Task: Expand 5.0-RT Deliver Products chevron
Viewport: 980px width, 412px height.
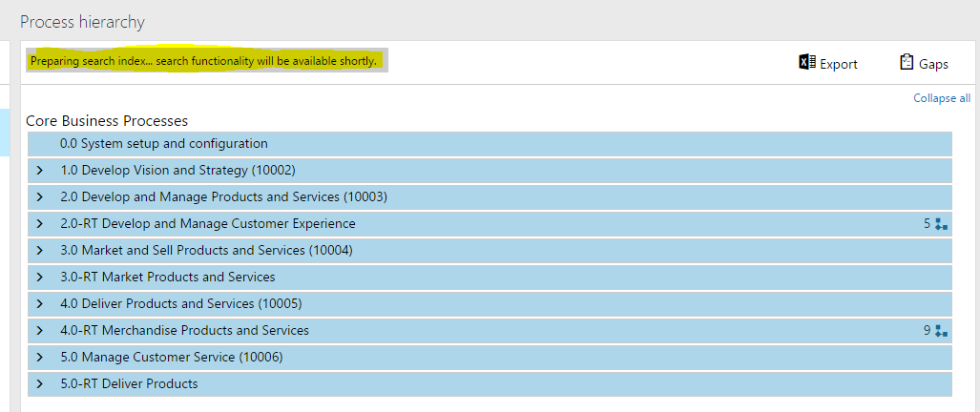Action: pyautogui.click(x=39, y=384)
